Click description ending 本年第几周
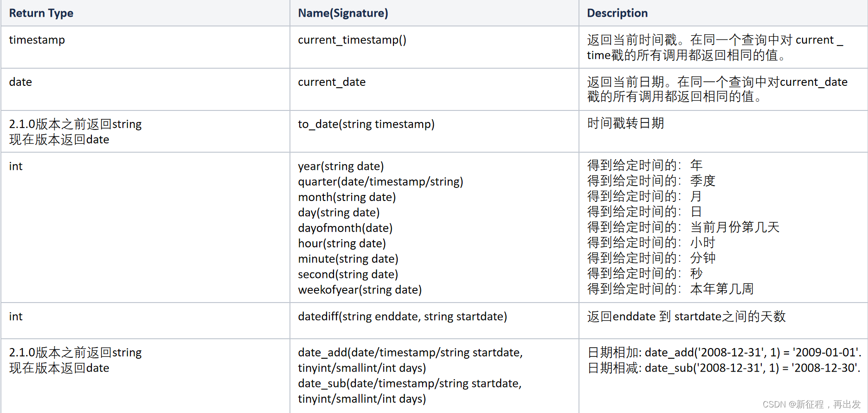 click(x=670, y=289)
